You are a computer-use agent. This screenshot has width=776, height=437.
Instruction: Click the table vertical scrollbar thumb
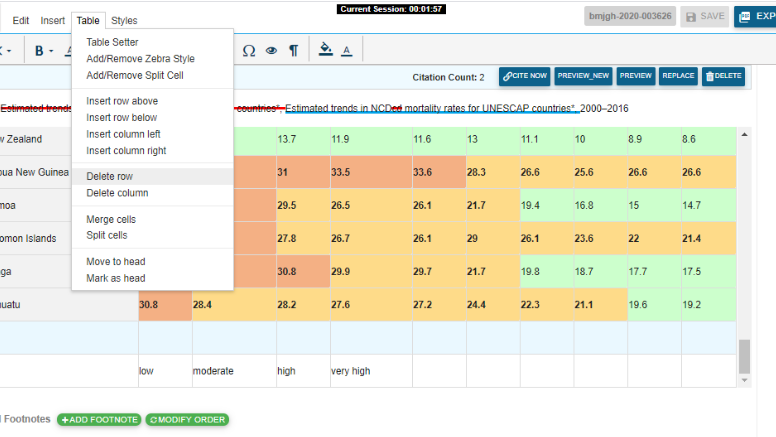pos(744,356)
